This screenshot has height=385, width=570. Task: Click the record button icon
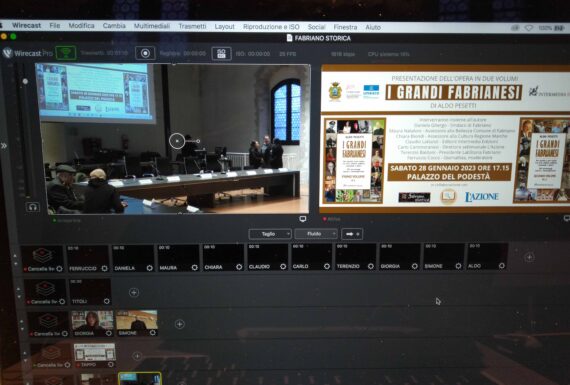pos(145,53)
